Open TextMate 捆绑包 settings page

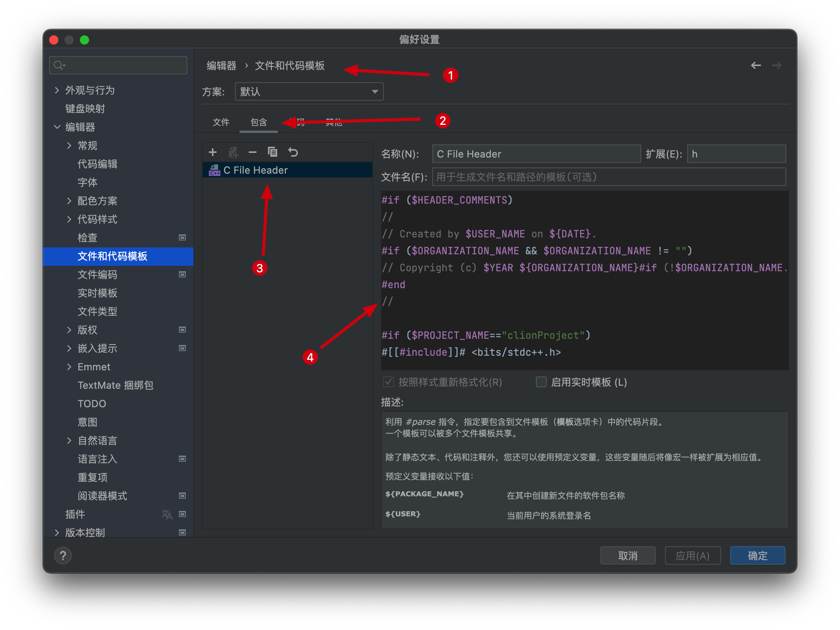[118, 385]
